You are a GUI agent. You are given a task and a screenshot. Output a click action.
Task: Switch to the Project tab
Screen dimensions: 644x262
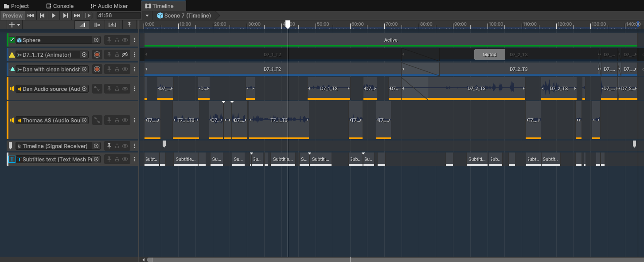point(16,6)
